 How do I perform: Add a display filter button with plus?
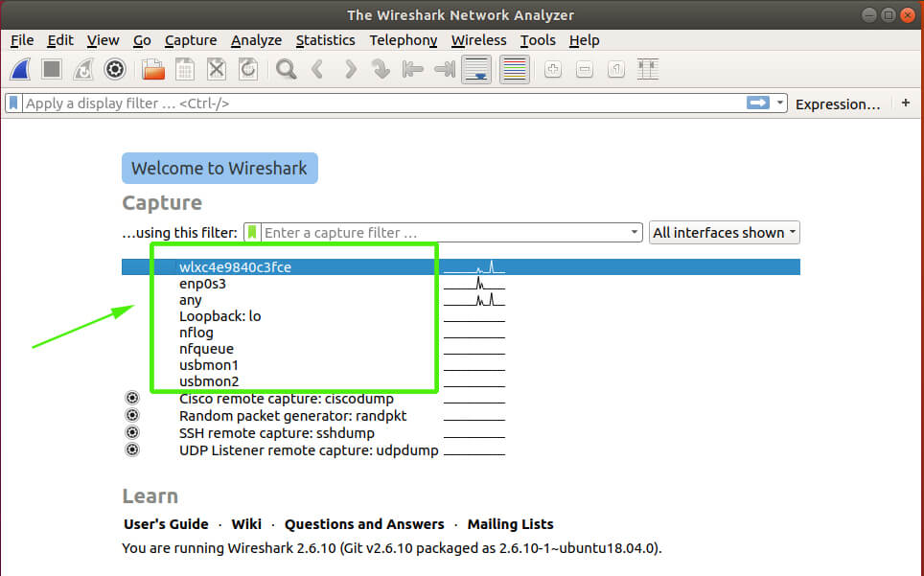point(906,104)
